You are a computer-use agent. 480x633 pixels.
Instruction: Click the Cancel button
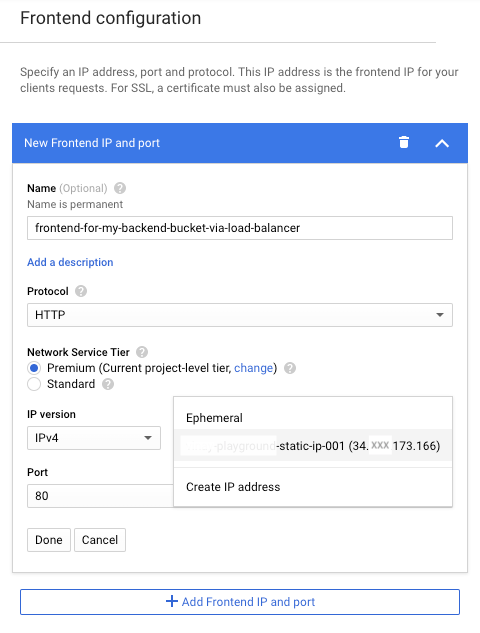(100, 540)
